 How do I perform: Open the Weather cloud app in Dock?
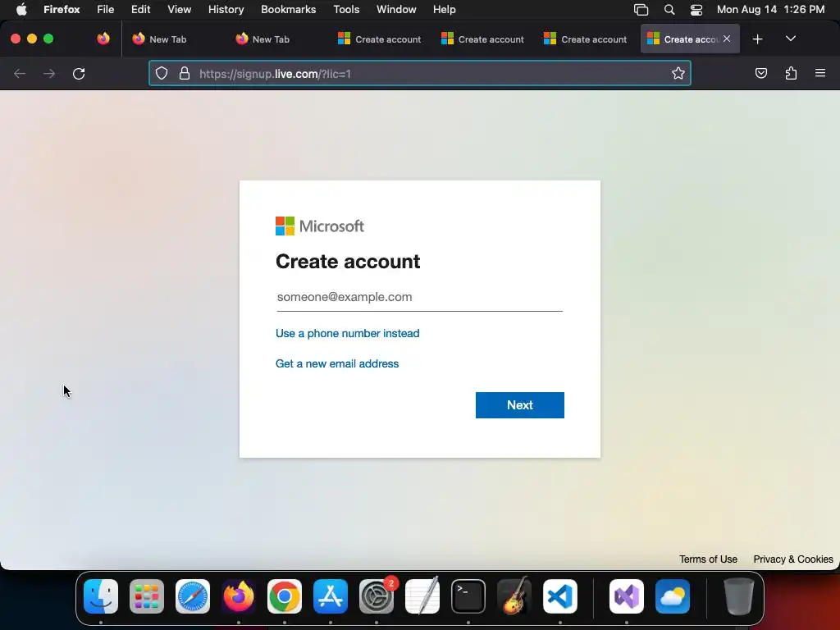tap(673, 596)
